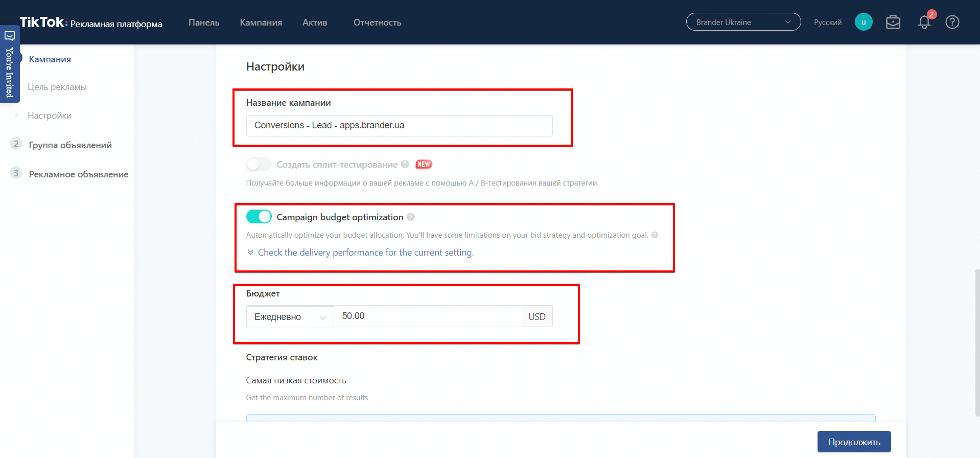Open the briefcase inbox icon in header
Screen dimensions: 980x458
pos(893,22)
